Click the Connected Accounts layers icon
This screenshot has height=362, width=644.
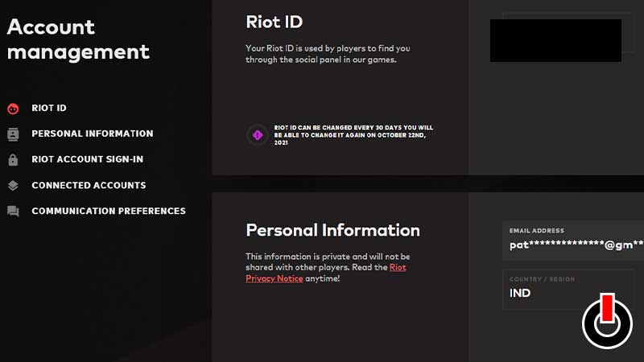coord(13,186)
